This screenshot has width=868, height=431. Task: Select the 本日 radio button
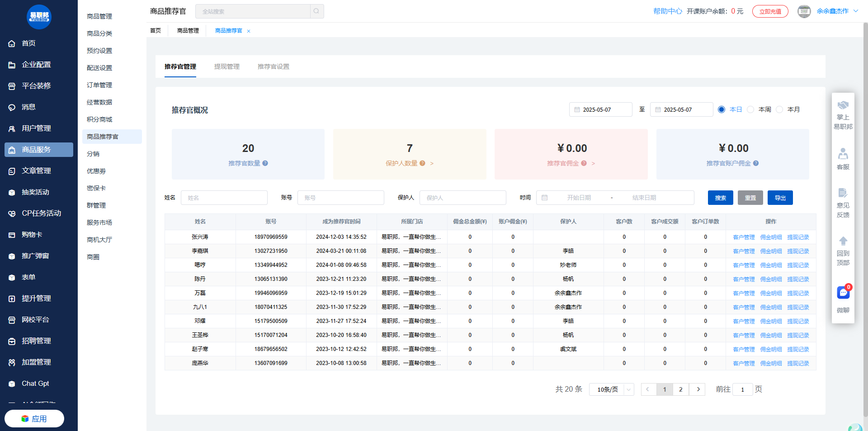(722, 109)
